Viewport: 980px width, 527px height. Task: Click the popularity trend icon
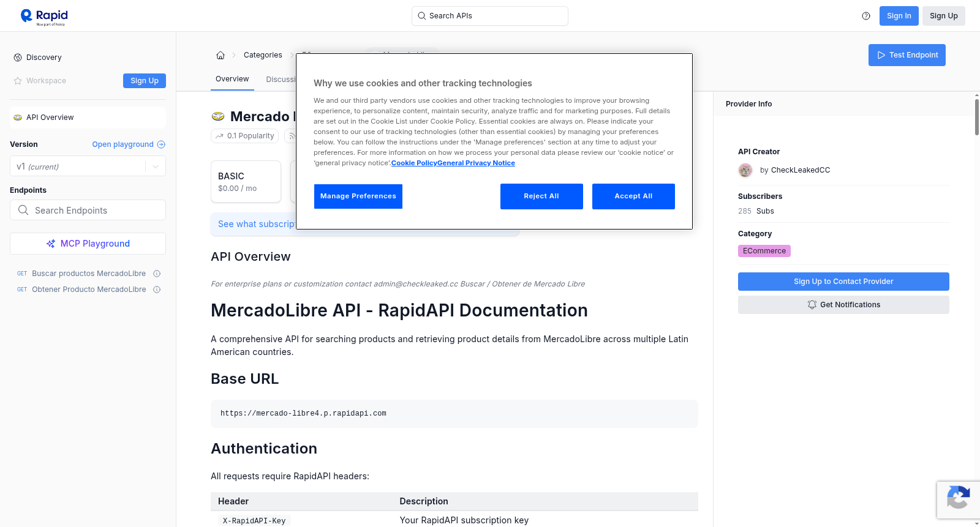219,136
